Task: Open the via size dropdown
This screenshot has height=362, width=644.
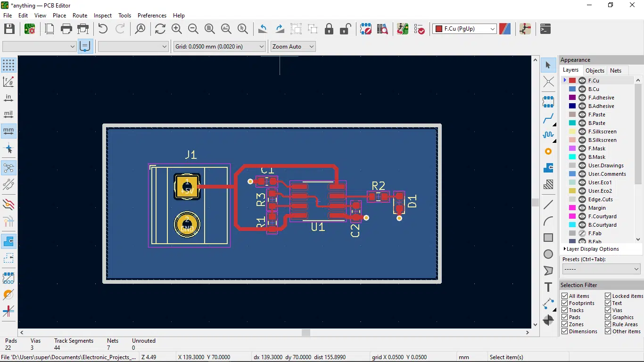Action: (x=133, y=47)
